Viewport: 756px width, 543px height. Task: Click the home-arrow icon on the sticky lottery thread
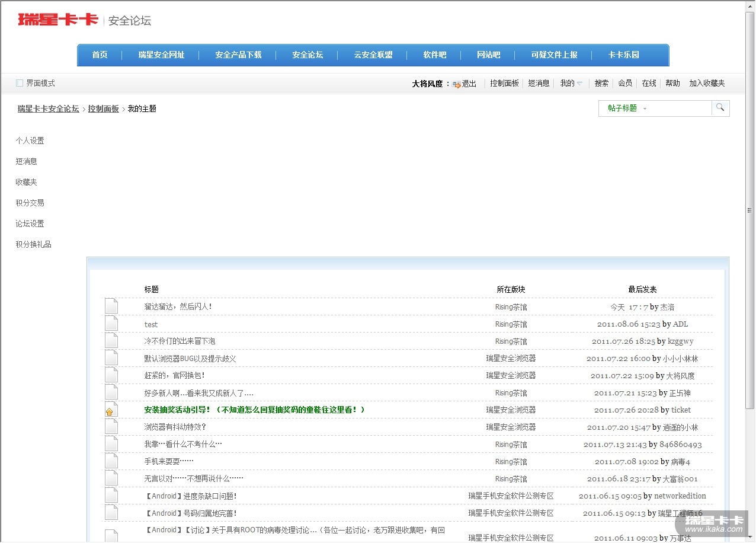tap(110, 410)
